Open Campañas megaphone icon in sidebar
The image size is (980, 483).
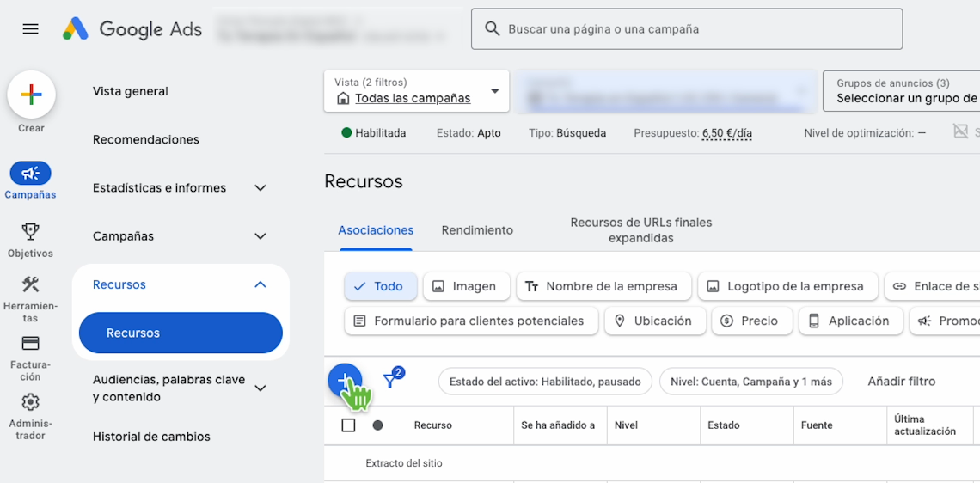tap(31, 173)
